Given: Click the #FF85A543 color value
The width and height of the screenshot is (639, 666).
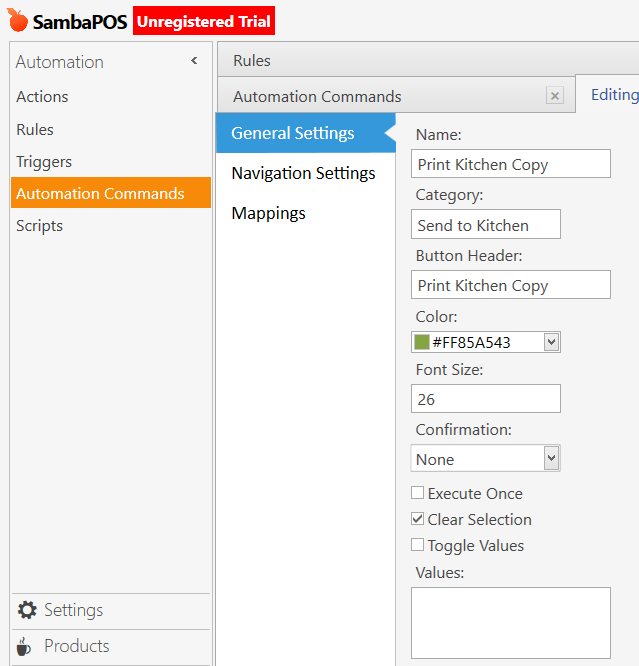Looking at the screenshot, I should pos(471,342).
